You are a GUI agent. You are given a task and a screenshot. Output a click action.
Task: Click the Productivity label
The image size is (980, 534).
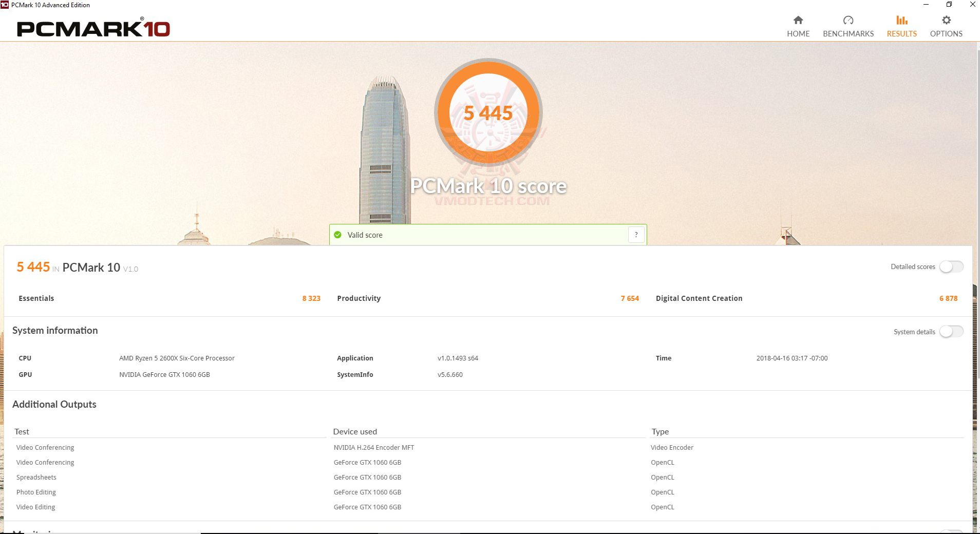point(359,298)
